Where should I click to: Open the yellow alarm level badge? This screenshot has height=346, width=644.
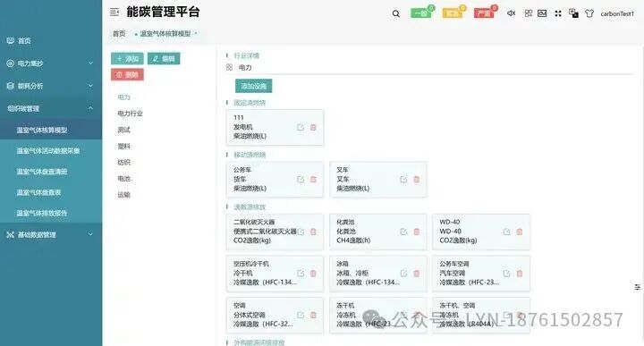coord(453,13)
